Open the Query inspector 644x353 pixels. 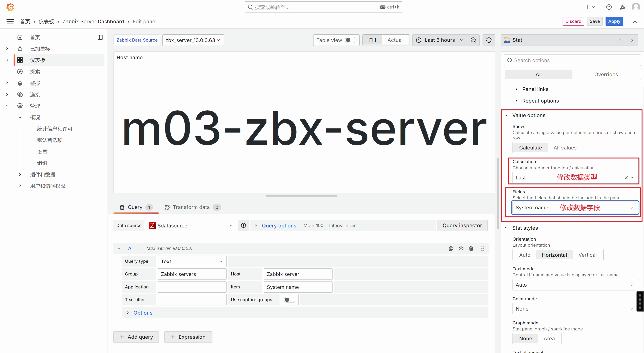[x=462, y=225]
